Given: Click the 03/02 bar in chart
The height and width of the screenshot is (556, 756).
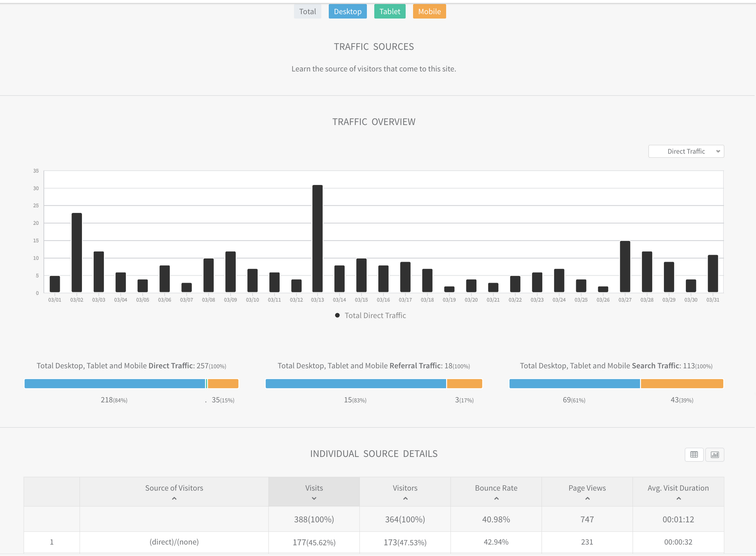Looking at the screenshot, I should coord(77,253).
